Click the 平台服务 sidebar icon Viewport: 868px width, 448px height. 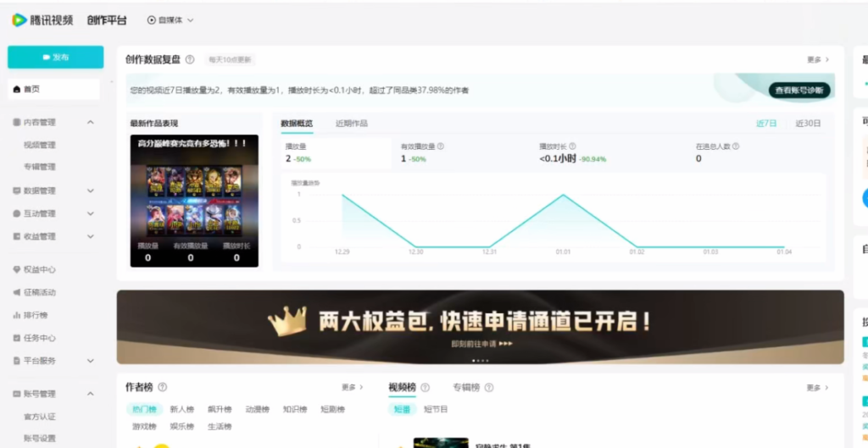[x=17, y=361]
